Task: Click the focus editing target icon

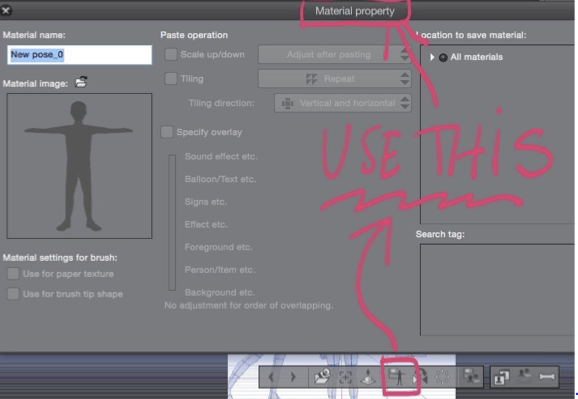Action: coord(345,377)
